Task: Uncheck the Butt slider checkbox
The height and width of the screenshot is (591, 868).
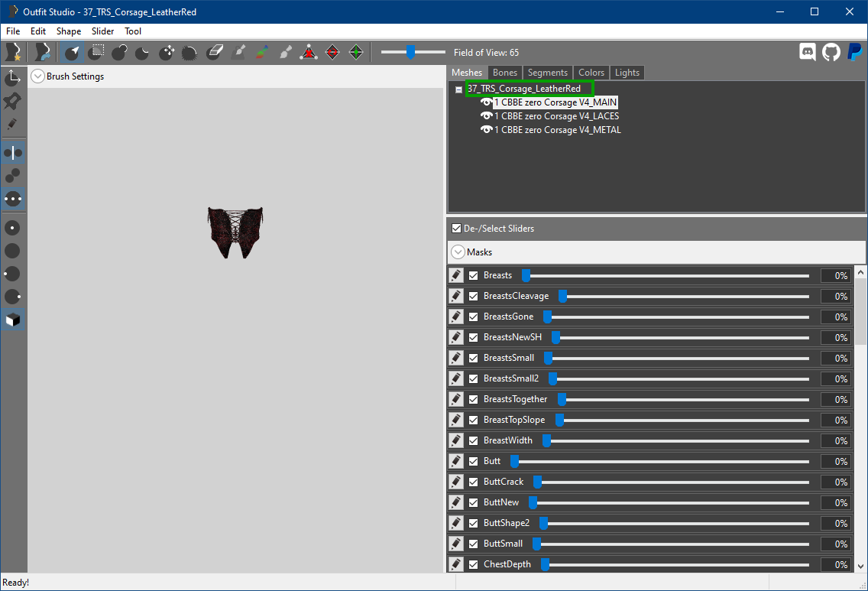Action: (473, 461)
